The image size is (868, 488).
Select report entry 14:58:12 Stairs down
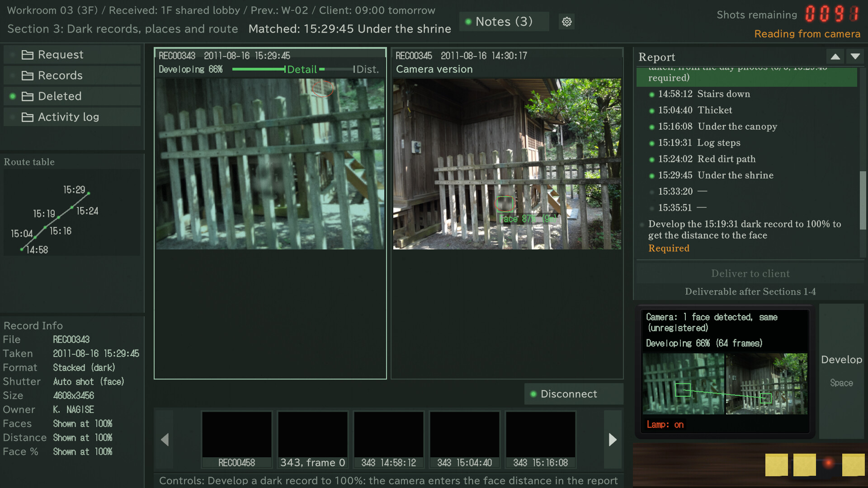coord(704,94)
